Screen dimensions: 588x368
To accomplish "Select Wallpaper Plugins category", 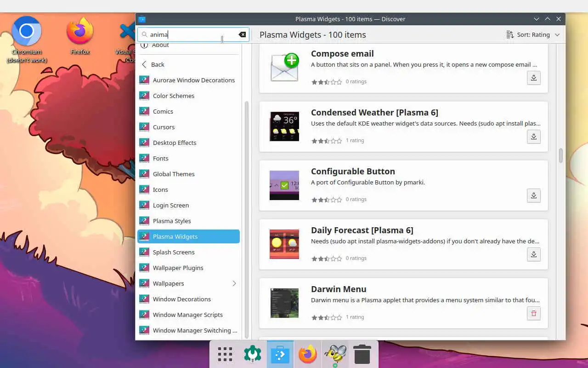I will 188,268.
